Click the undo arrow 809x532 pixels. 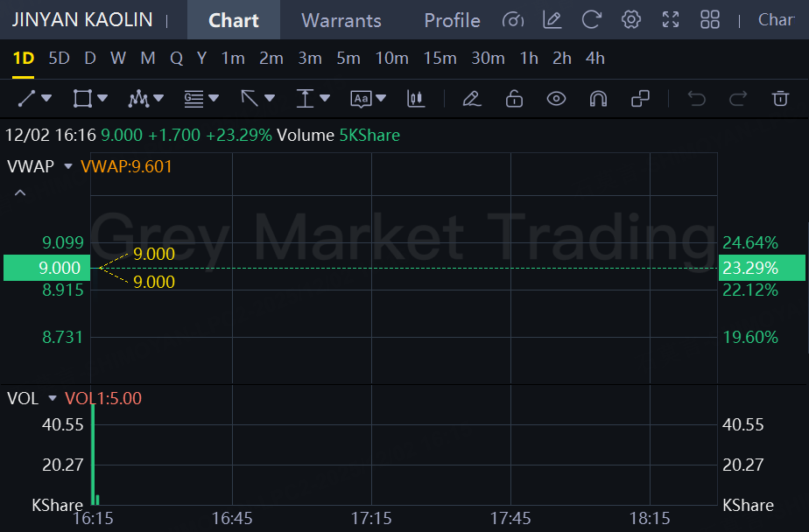tap(697, 99)
